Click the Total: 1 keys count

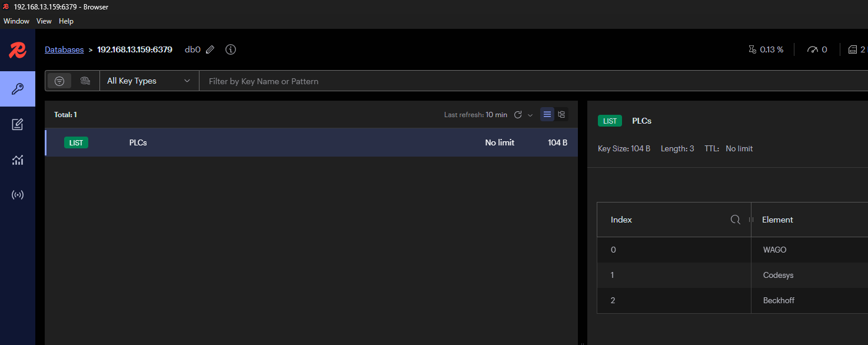(65, 115)
